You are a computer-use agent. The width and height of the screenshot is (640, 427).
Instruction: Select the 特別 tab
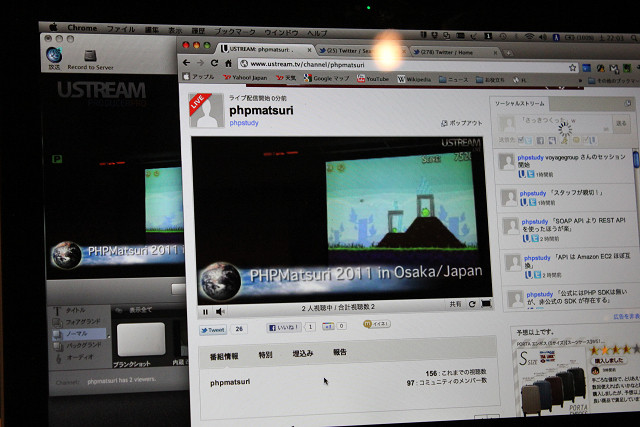[x=265, y=355]
